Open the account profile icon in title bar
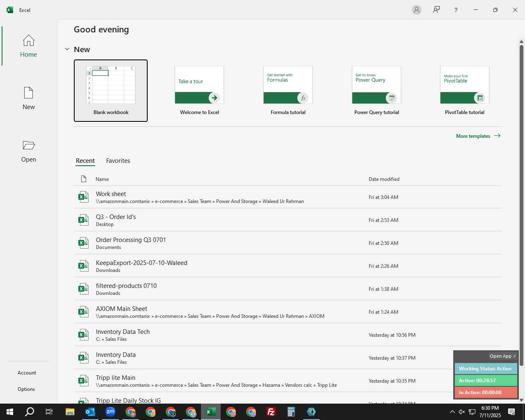The image size is (525, 420). (x=417, y=10)
